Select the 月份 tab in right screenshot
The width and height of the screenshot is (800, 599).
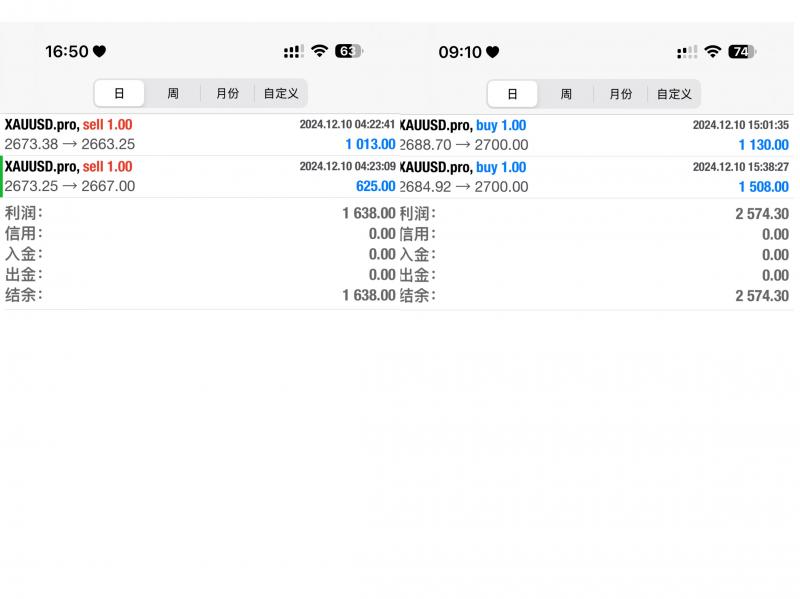point(620,94)
